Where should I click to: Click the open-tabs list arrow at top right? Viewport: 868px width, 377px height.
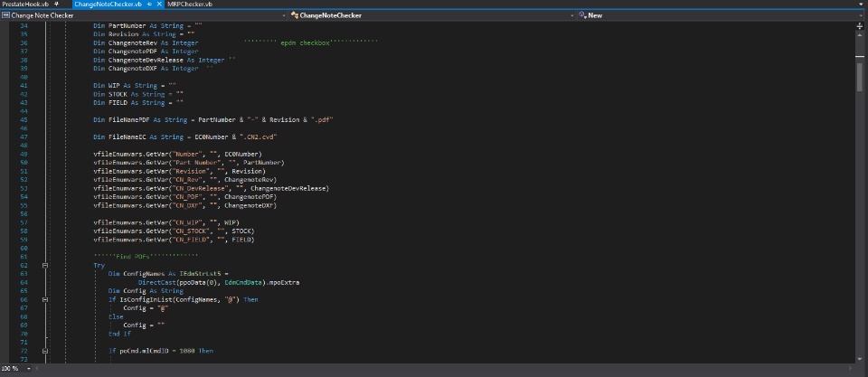(862, 5)
